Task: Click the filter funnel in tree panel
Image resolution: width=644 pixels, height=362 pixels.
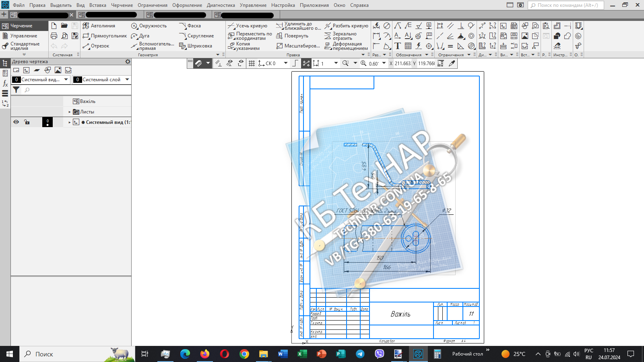Action: pos(16,90)
